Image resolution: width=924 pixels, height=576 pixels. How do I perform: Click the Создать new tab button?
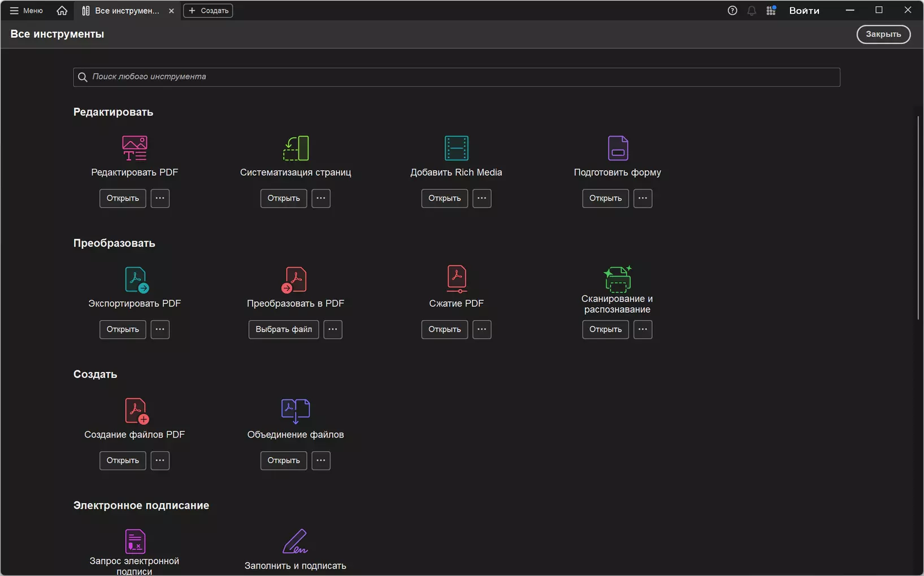[208, 11]
